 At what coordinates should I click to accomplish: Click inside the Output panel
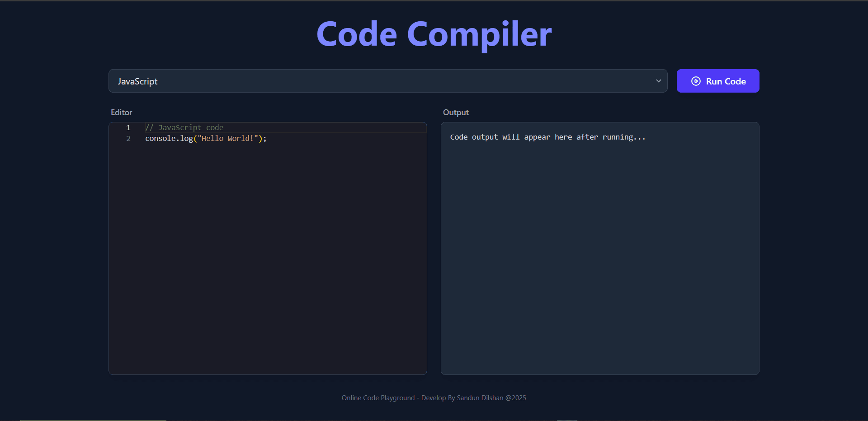(600, 248)
